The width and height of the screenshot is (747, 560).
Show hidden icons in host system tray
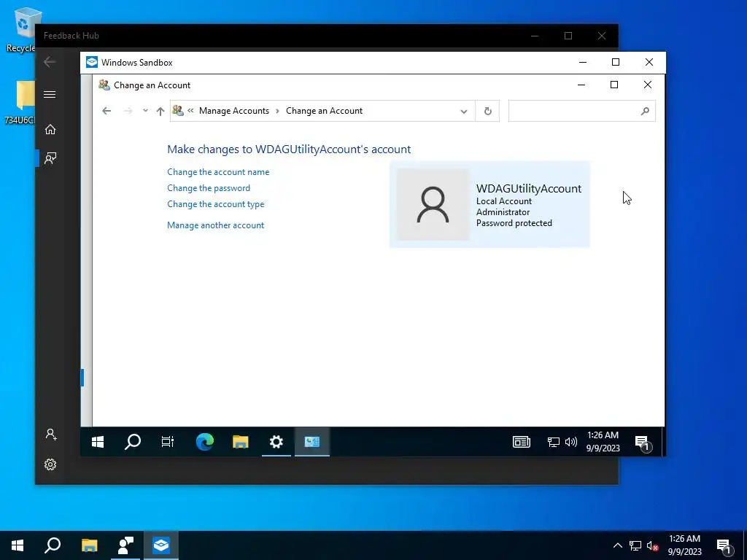617,545
